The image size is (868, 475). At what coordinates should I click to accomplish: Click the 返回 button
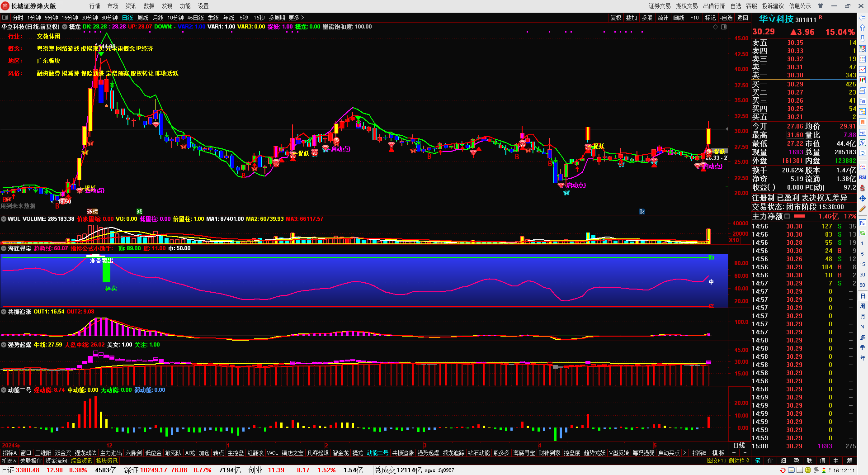(743, 18)
